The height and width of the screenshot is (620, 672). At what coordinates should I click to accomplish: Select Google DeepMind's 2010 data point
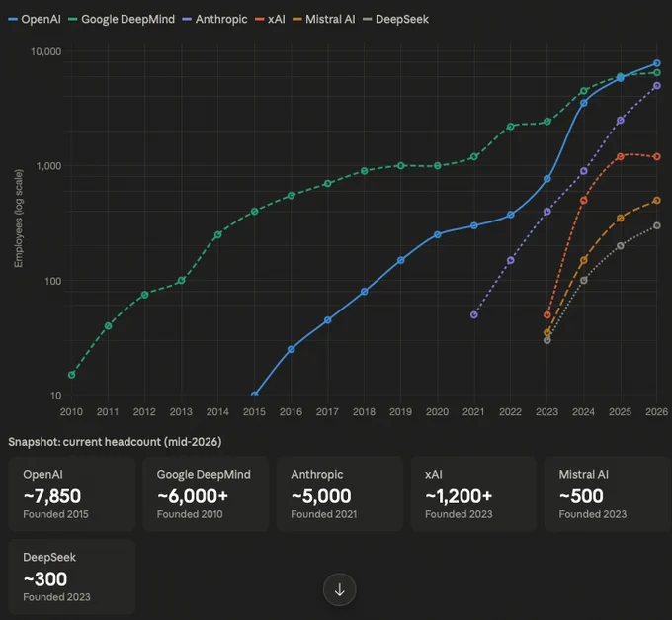coord(71,375)
